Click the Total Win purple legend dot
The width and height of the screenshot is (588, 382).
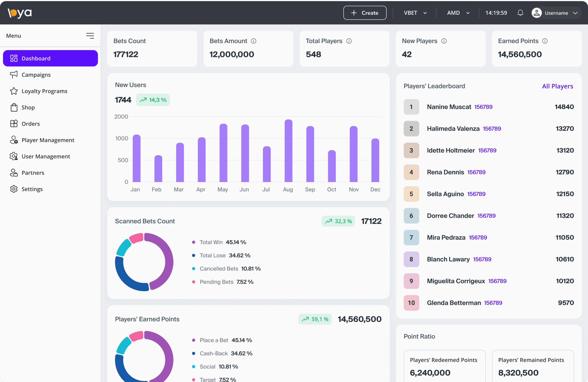pyautogui.click(x=193, y=242)
